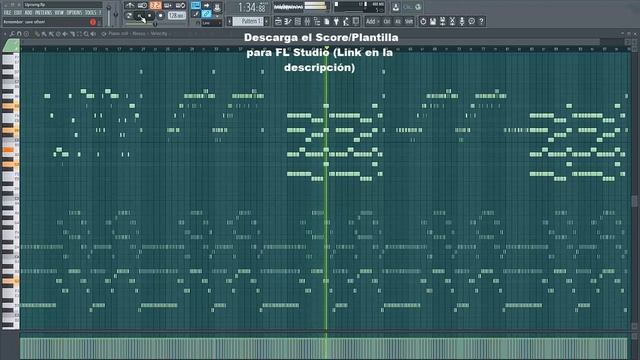The height and width of the screenshot is (360, 640).
Task: Select the piano roll speaker playback tool
Action: point(93,34)
